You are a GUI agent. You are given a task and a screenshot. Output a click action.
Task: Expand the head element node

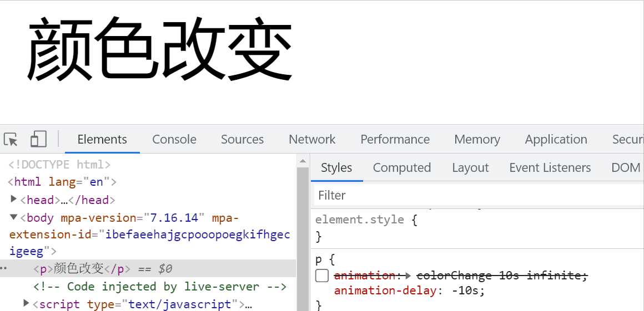click(x=13, y=199)
